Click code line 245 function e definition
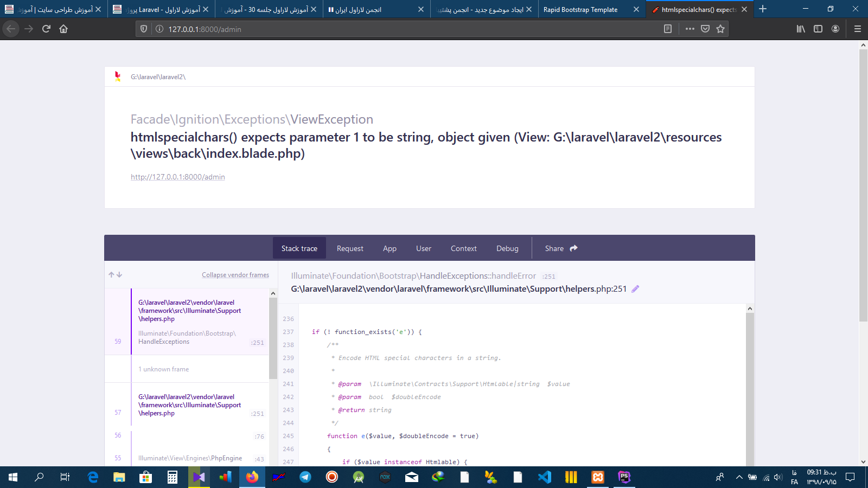Viewport: 868px width, 488px height. point(403,436)
